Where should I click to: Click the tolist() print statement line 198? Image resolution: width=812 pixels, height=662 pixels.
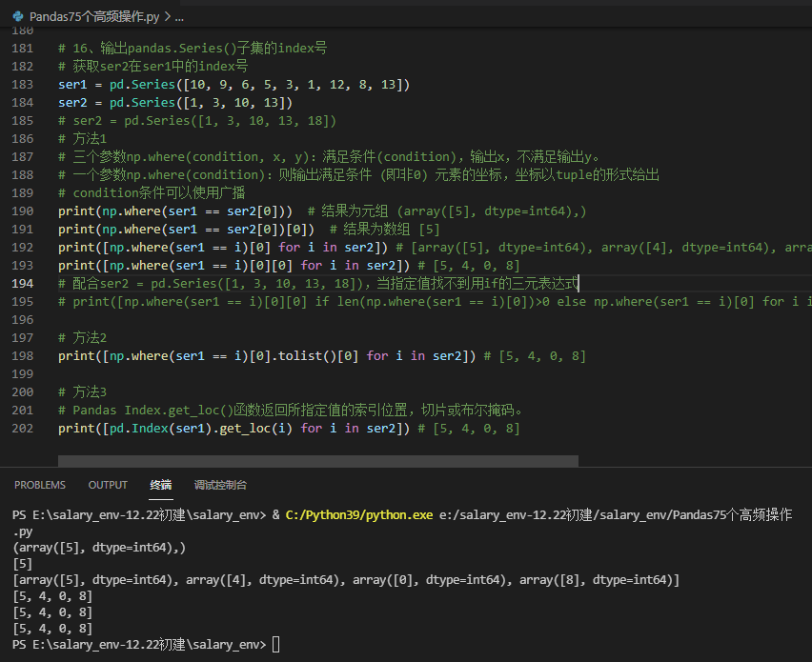click(x=267, y=356)
